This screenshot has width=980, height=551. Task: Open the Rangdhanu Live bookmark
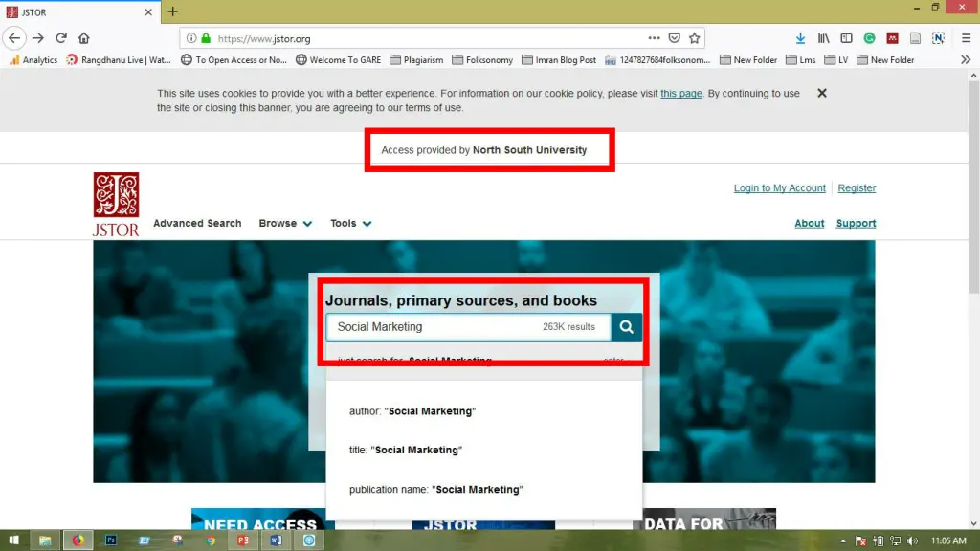pyautogui.click(x=118, y=60)
